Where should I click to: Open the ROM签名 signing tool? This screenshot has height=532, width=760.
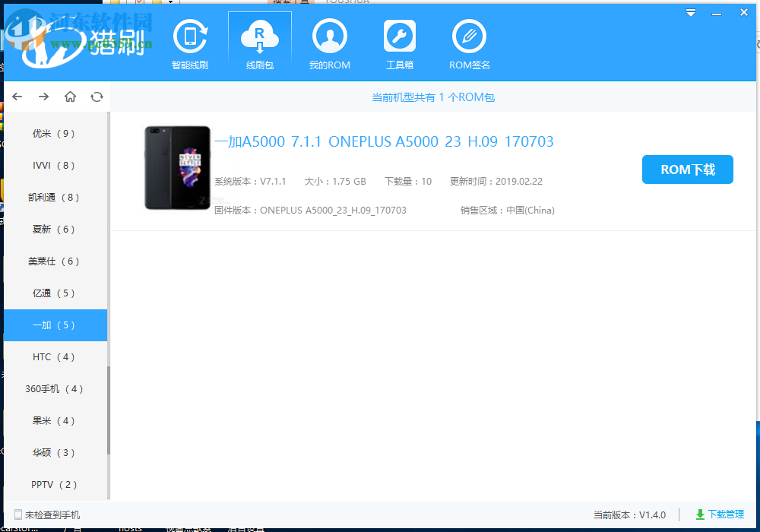pos(469,45)
